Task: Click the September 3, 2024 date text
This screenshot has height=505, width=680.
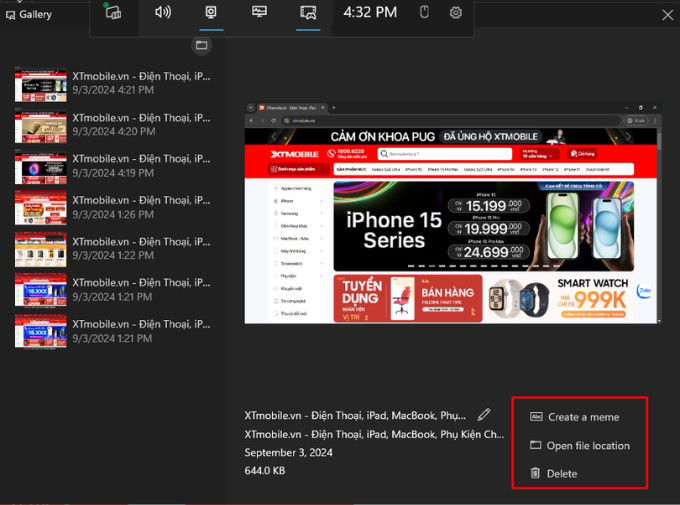Action: click(288, 453)
